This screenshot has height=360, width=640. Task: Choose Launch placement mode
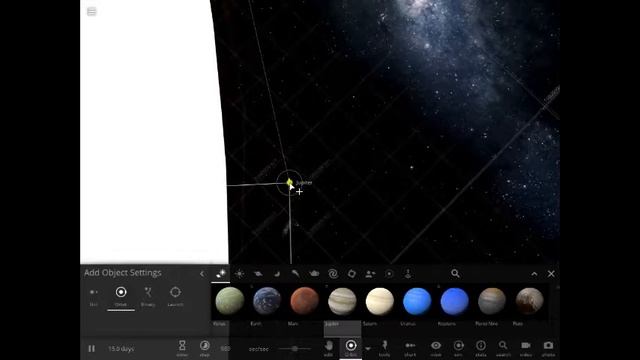point(175,297)
